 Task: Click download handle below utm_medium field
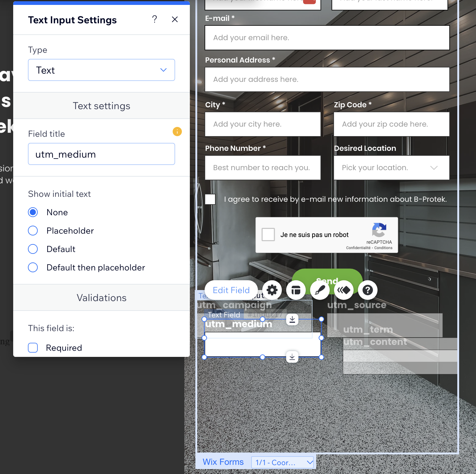pos(292,357)
